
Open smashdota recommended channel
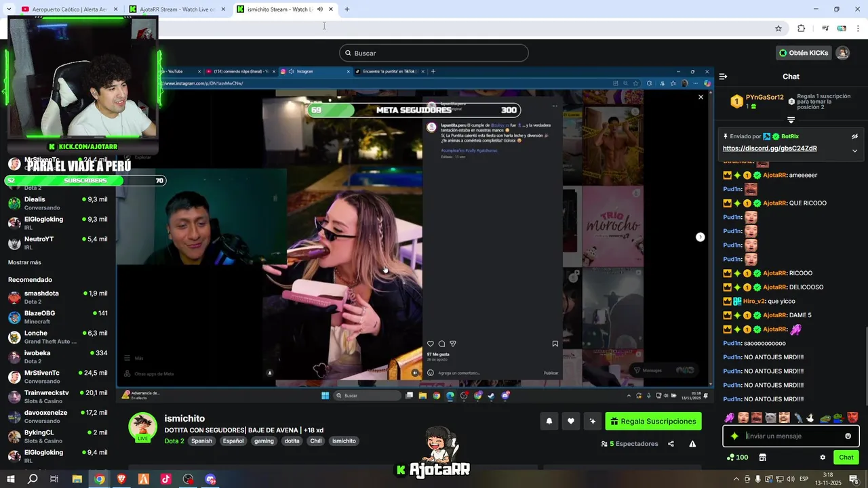pyautogui.click(x=58, y=297)
